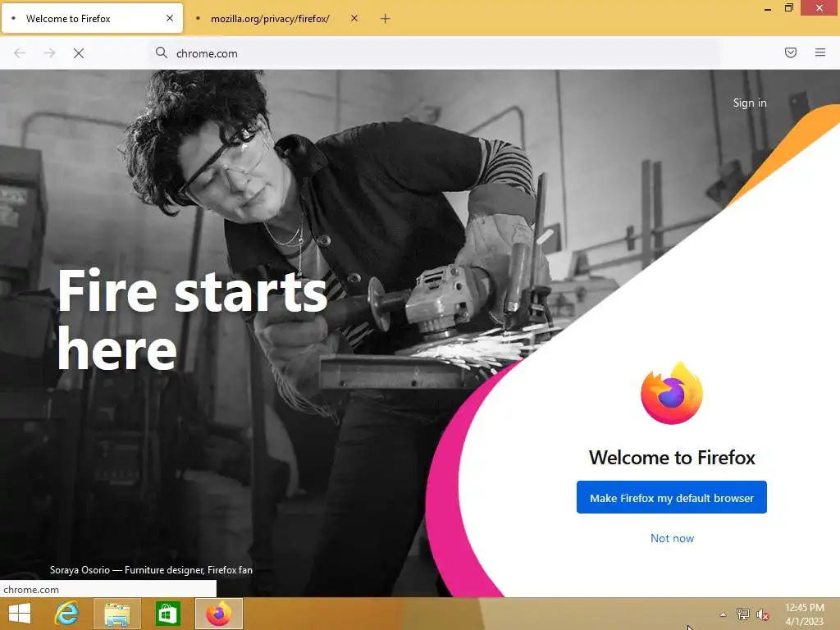Go back using the back arrow
The image size is (840, 630).
[20, 53]
